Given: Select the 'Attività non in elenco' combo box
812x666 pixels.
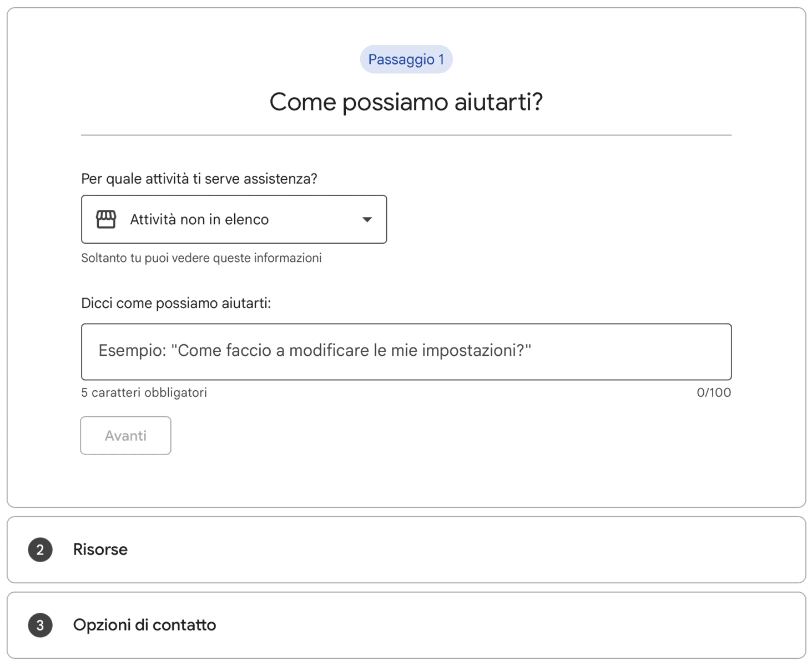Looking at the screenshot, I should (233, 219).
